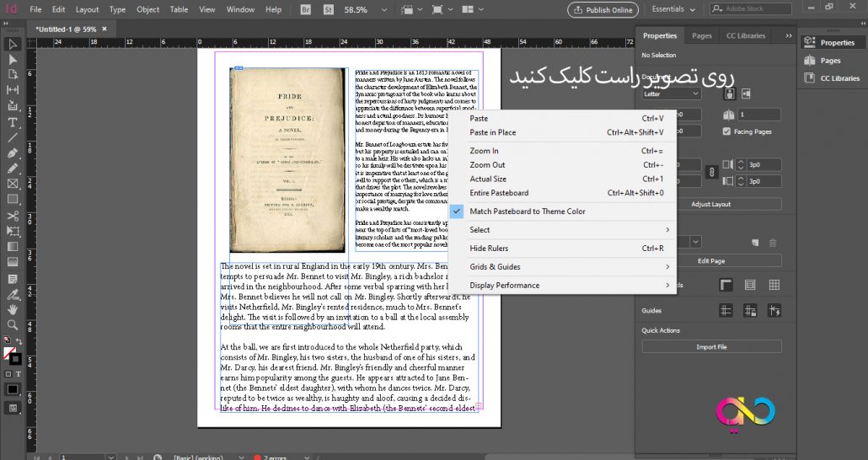Choose Entire Pasteboard menu entry
Screen dimensions: 868x460
(562, 193)
